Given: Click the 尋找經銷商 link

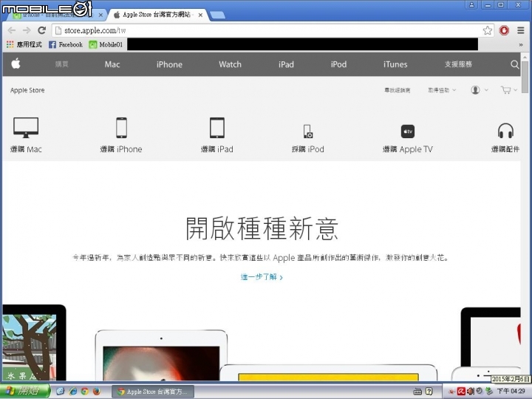Looking at the screenshot, I should (x=398, y=90).
